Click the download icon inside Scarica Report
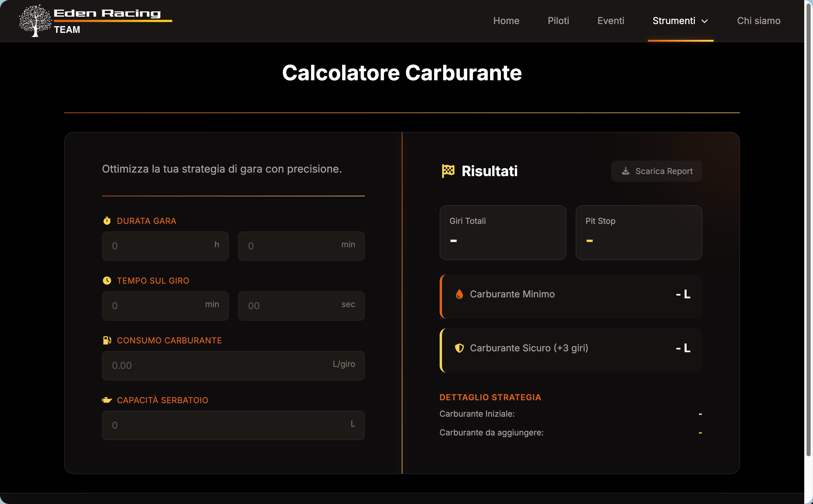813x504 pixels. pos(626,171)
